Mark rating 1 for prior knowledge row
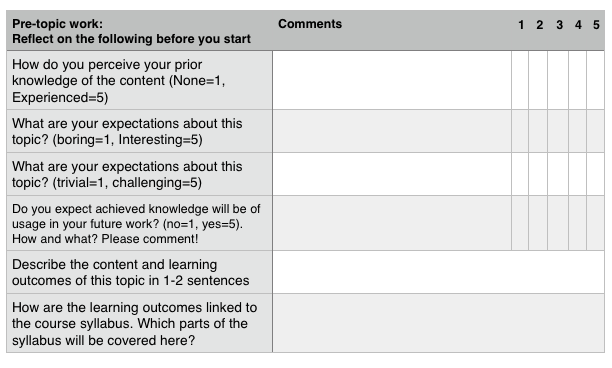The height and width of the screenshot is (368, 612). coord(520,80)
